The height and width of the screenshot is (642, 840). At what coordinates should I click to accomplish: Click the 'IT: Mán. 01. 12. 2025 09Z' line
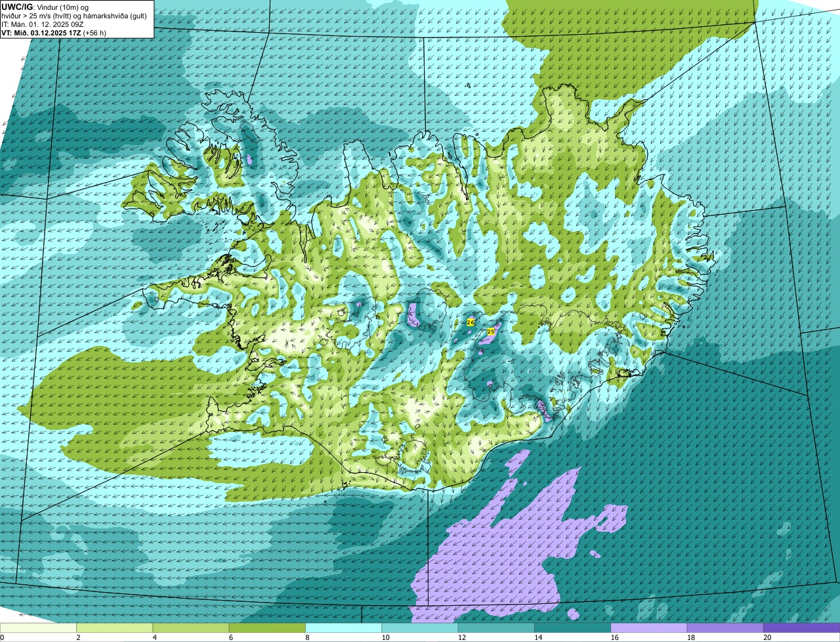point(42,24)
